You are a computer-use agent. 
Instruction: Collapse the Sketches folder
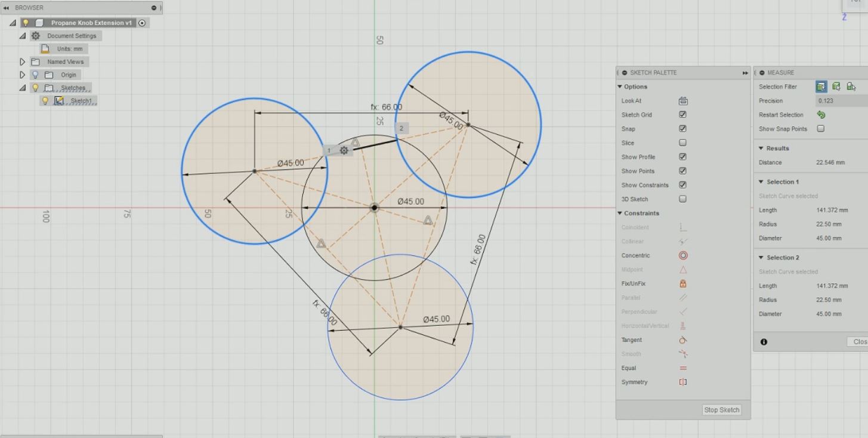click(x=23, y=88)
